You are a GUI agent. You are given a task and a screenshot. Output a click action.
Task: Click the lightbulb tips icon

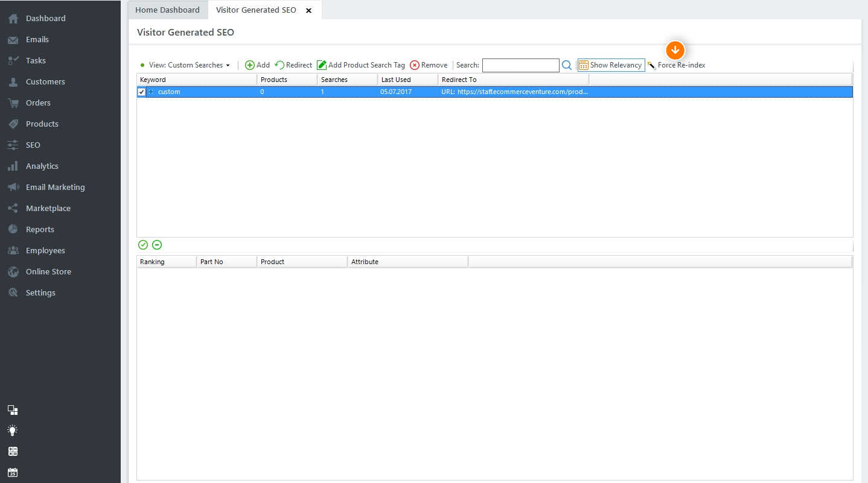tap(13, 431)
